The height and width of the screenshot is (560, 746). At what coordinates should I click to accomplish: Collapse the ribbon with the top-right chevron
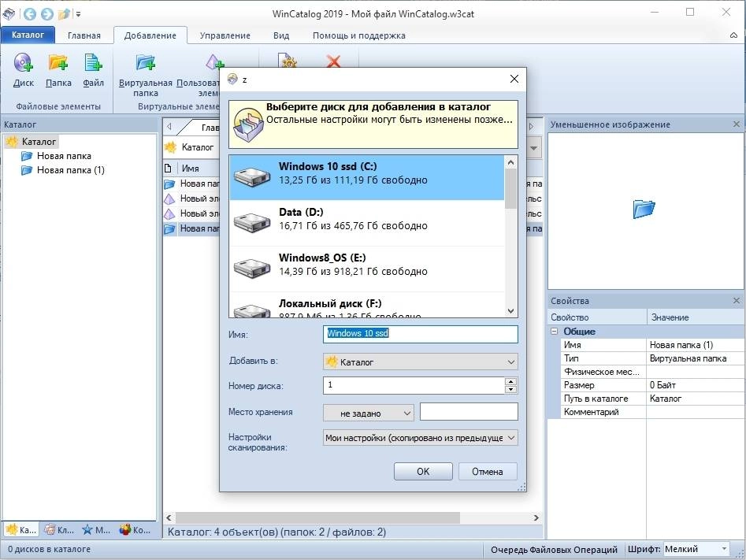(733, 35)
